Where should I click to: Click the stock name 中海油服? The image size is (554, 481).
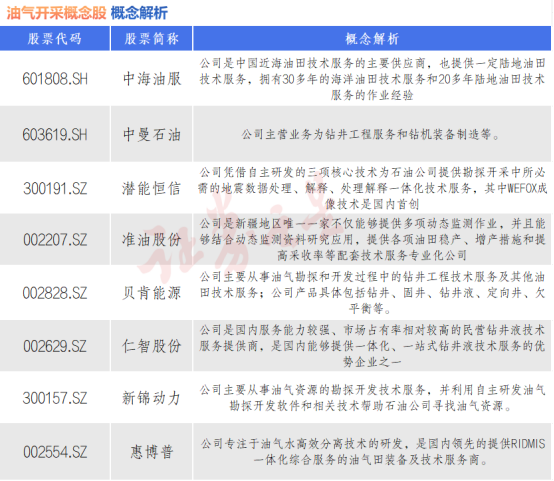pos(152,79)
